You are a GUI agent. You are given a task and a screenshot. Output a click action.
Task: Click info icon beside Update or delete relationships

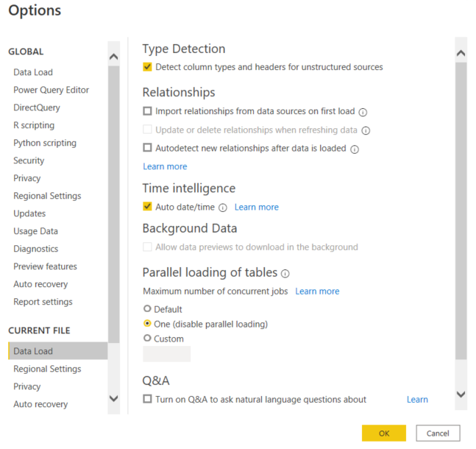click(366, 130)
